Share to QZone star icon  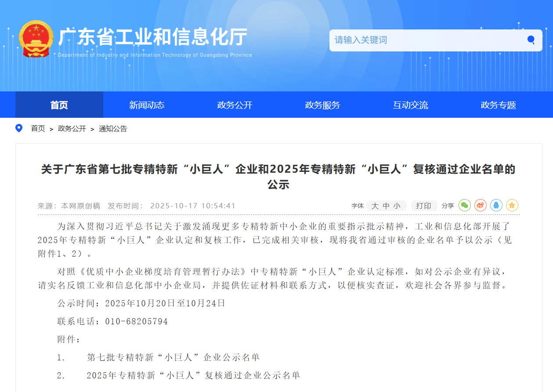point(512,205)
